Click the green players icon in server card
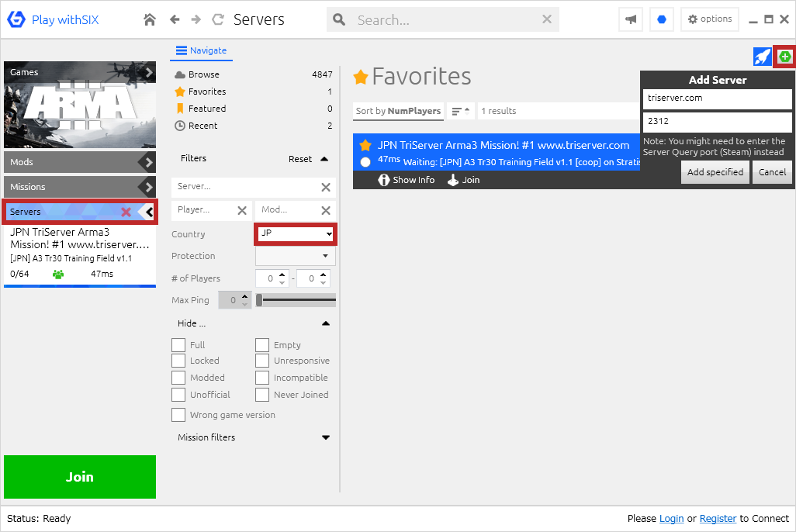This screenshot has height=532, width=796. [58, 274]
